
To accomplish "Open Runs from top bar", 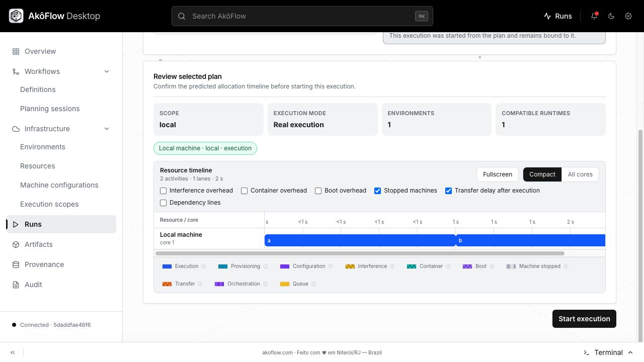I will pyautogui.click(x=557, y=16).
